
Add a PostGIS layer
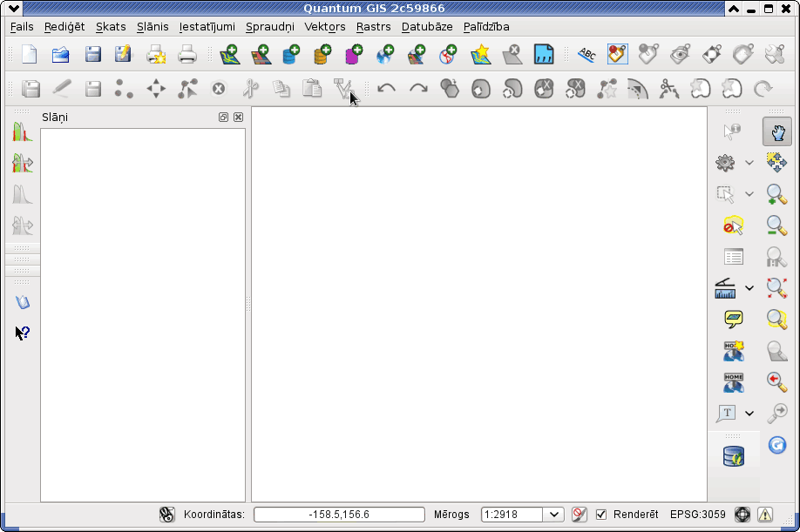(291, 54)
